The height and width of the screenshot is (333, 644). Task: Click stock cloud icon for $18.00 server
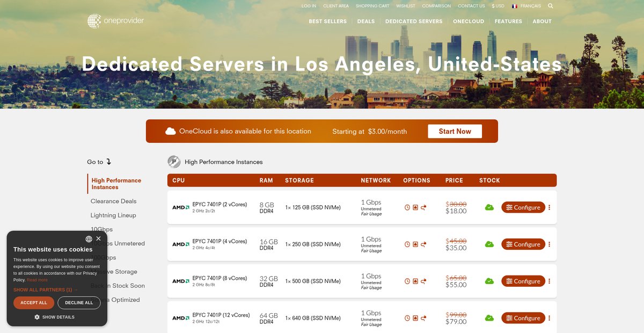point(489,207)
